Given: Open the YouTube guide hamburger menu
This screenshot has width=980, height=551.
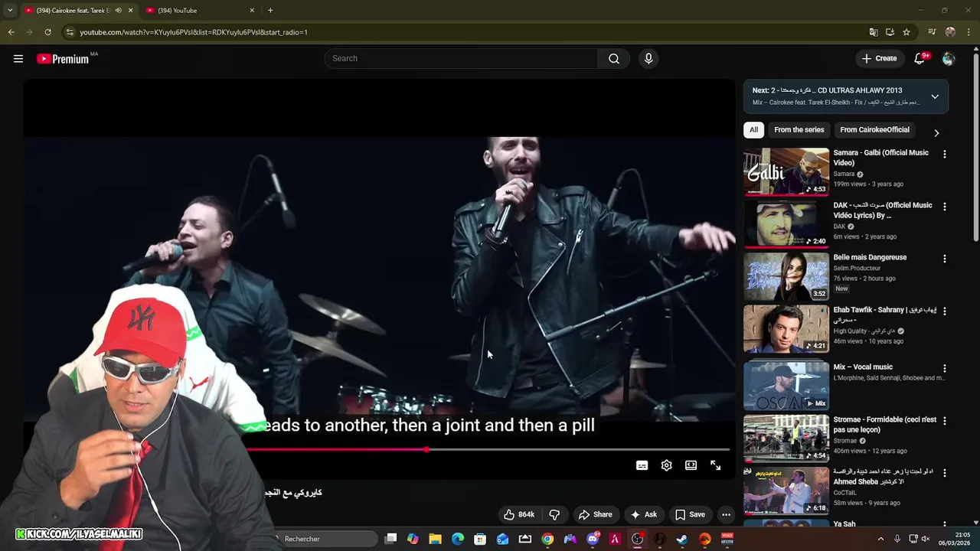Looking at the screenshot, I should (x=18, y=59).
